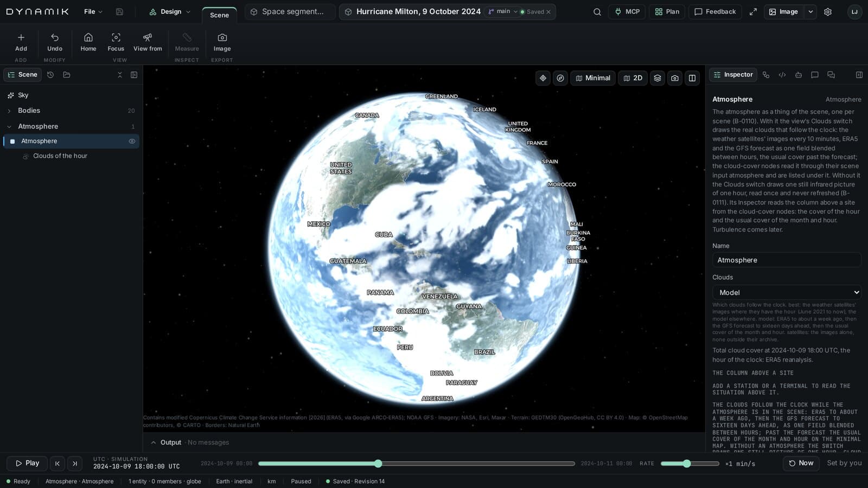Open search with the magnifier icon
Viewport: 868px width, 488px height.
[x=597, y=11]
